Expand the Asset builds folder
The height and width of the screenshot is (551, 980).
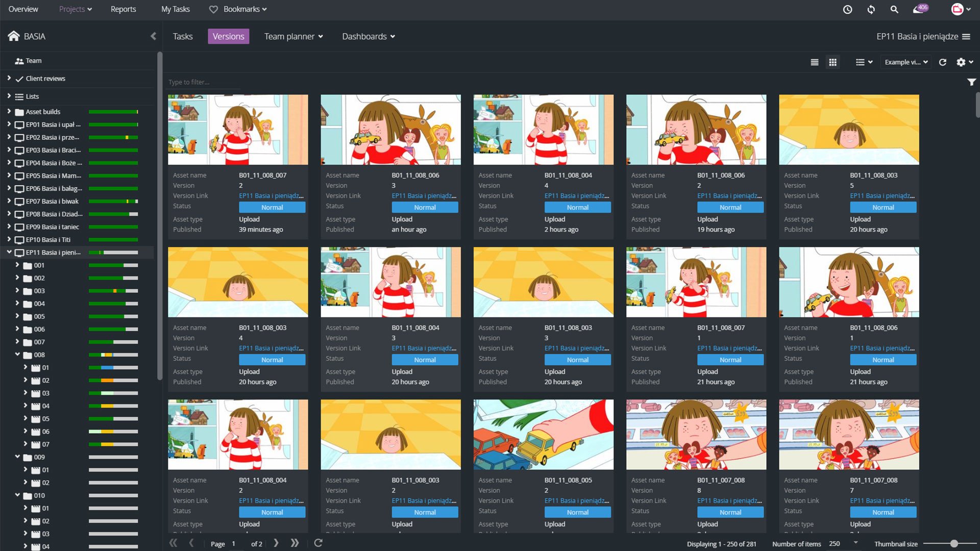pyautogui.click(x=9, y=111)
